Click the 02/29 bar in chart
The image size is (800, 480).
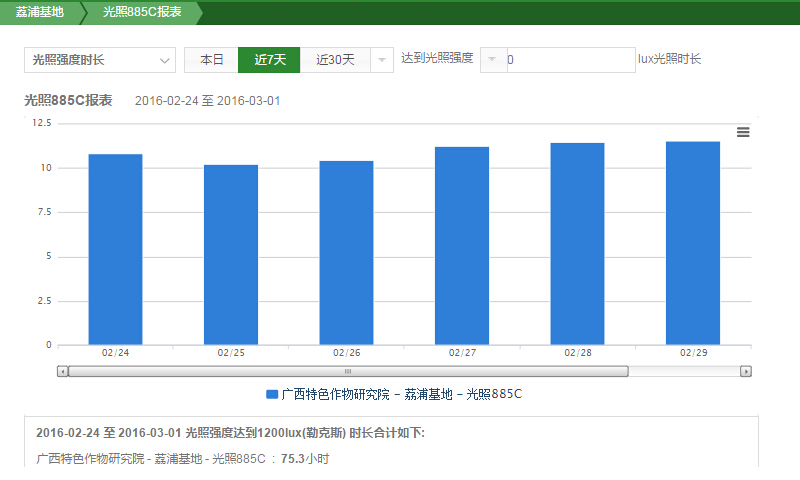pyautogui.click(x=693, y=244)
